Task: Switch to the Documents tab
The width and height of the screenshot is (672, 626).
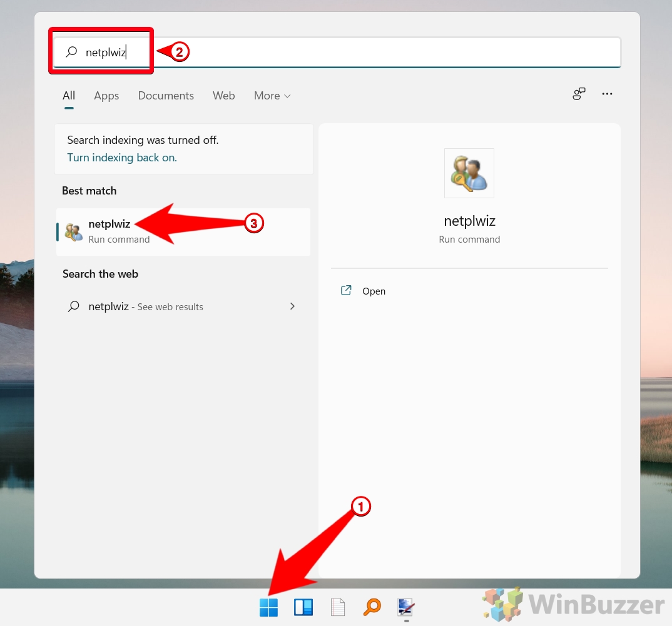Action: point(166,96)
